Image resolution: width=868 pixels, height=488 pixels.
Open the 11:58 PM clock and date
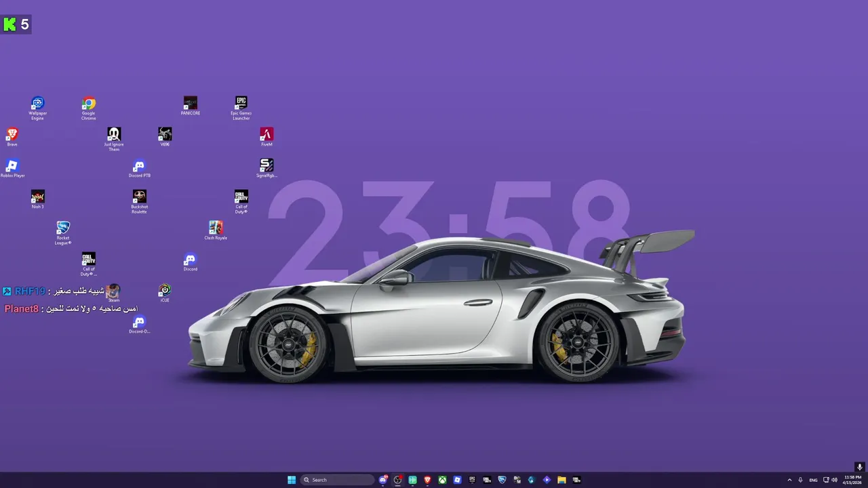(x=852, y=480)
